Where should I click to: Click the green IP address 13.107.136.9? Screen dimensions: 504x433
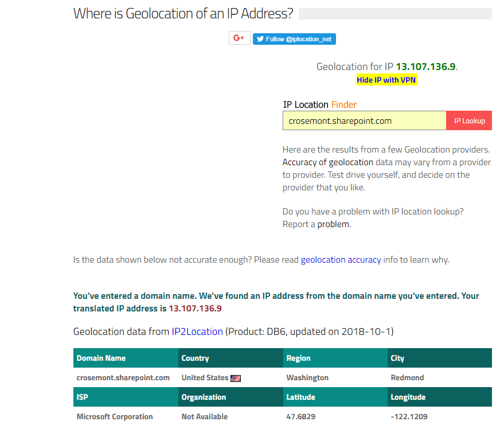(x=425, y=67)
